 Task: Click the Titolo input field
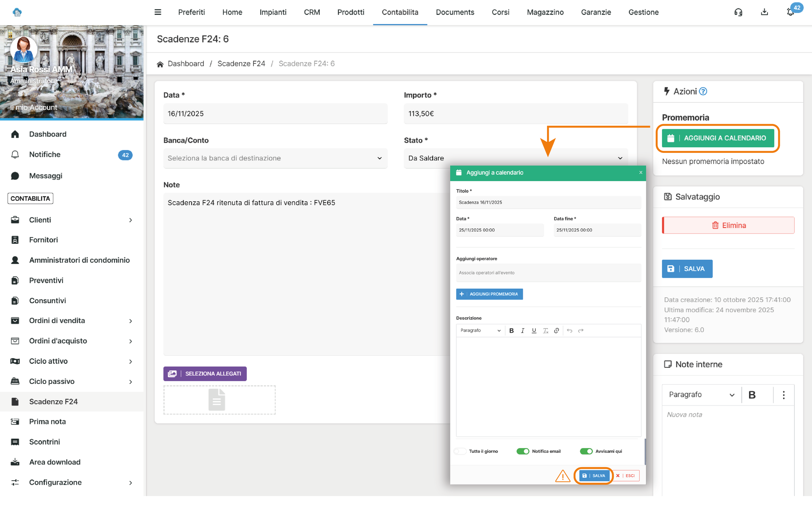548,202
